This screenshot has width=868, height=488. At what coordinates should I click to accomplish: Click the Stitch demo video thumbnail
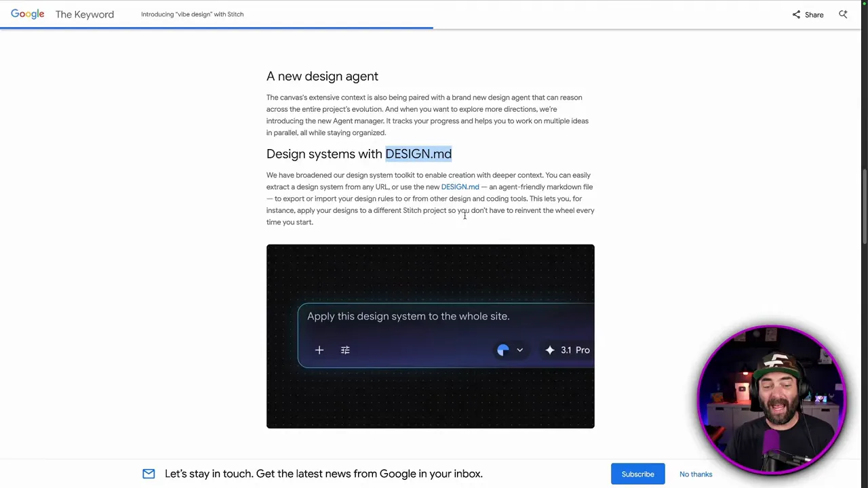(431, 336)
